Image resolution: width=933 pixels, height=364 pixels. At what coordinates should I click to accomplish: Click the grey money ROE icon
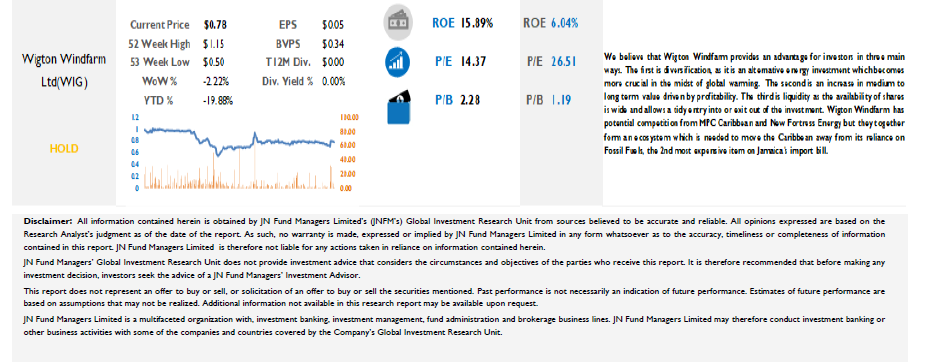397,23
